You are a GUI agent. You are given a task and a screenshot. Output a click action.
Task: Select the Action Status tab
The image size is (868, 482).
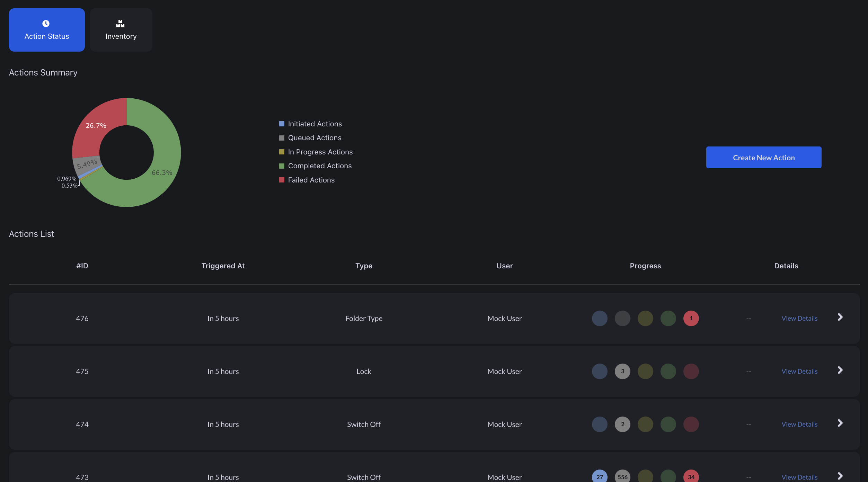click(x=47, y=30)
